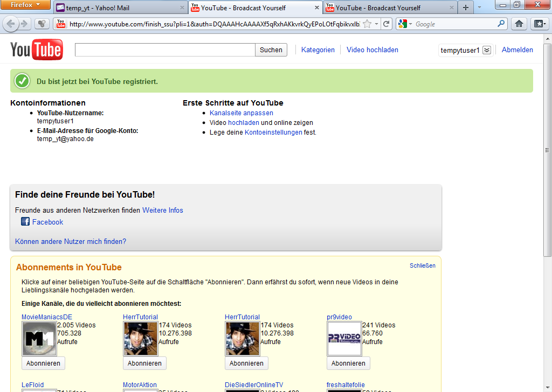Go back with browser back arrow
The width and height of the screenshot is (552, 392).
click(x=10, y=24)
